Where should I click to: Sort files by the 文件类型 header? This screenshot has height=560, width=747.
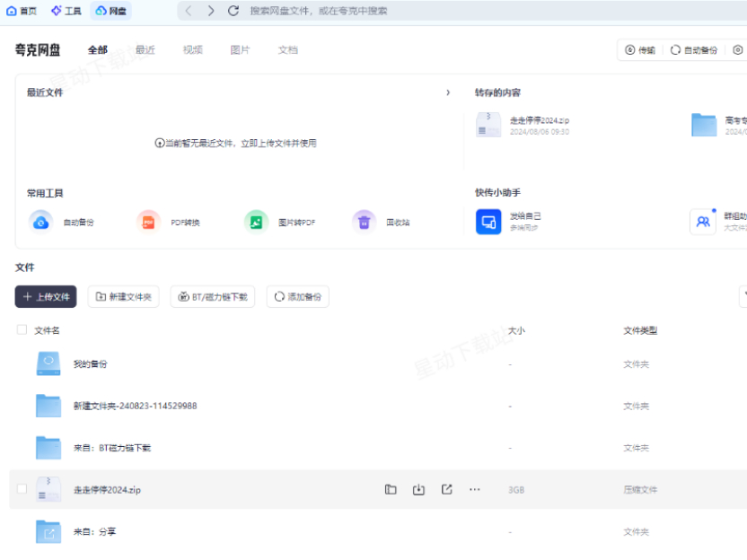pyautogui.click(x=640, y=330)
